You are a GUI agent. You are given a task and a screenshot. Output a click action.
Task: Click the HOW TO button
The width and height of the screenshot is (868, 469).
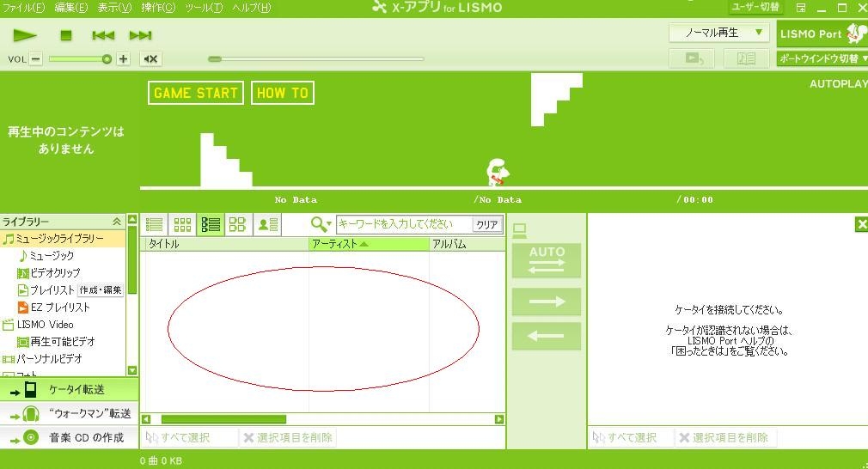tap(283, 93)
